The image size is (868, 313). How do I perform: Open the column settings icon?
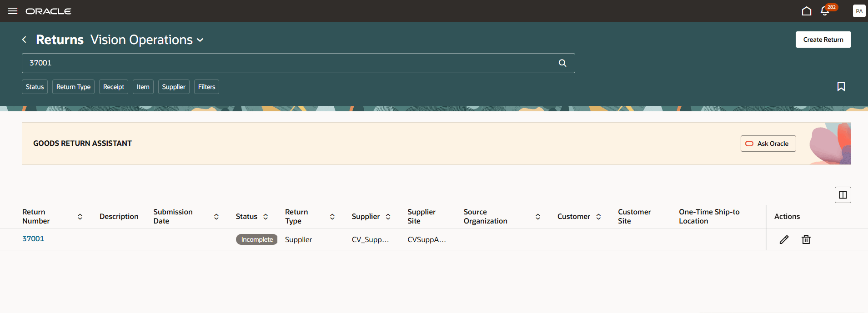(843, 195)
